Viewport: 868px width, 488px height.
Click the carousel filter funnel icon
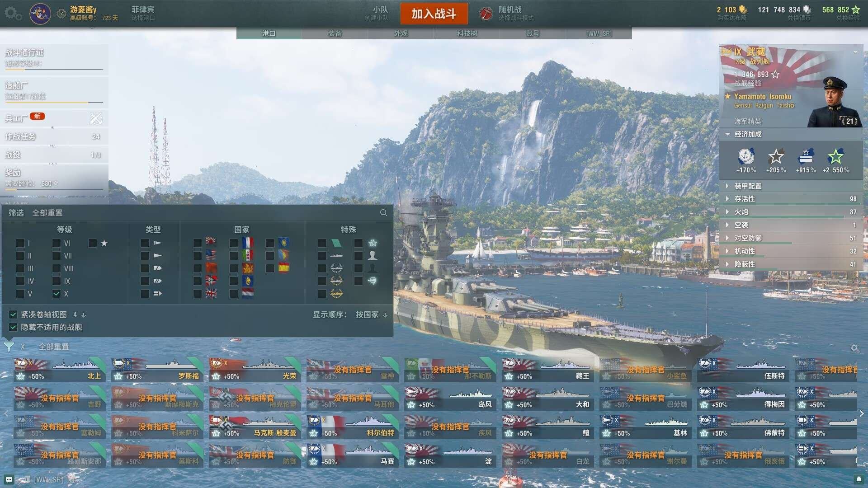(9, 347)
